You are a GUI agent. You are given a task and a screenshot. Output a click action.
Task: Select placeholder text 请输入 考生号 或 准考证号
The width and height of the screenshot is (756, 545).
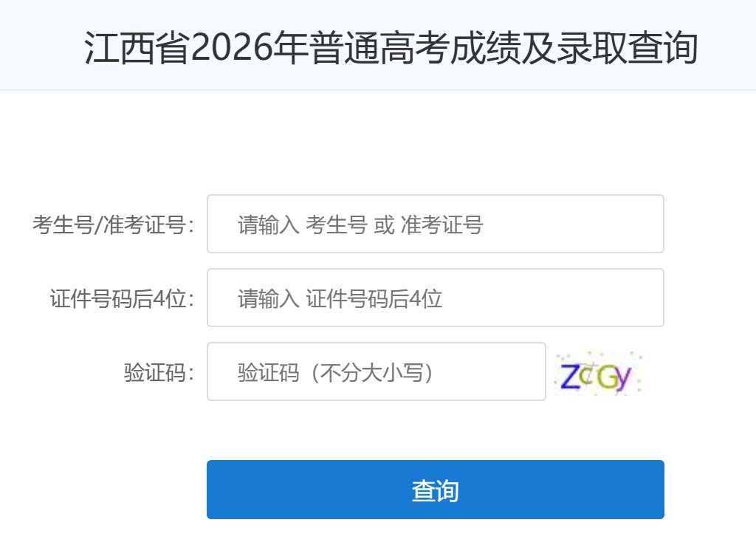pyautogui.click(x=360, y=224)
